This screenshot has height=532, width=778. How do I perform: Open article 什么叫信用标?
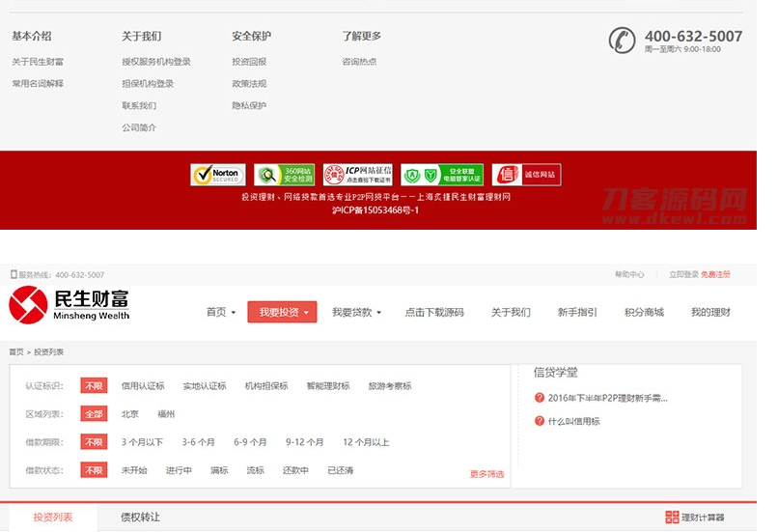point(574,421)
